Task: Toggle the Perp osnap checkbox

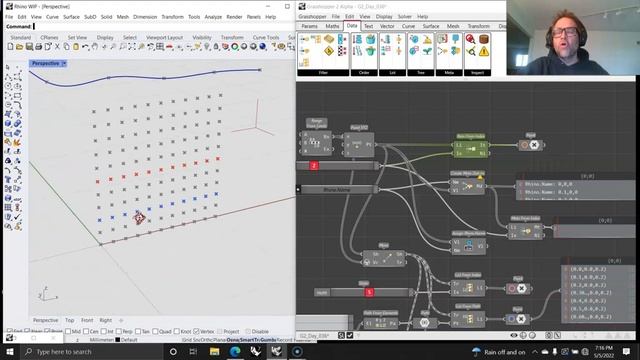Action: tap(119, 331)
